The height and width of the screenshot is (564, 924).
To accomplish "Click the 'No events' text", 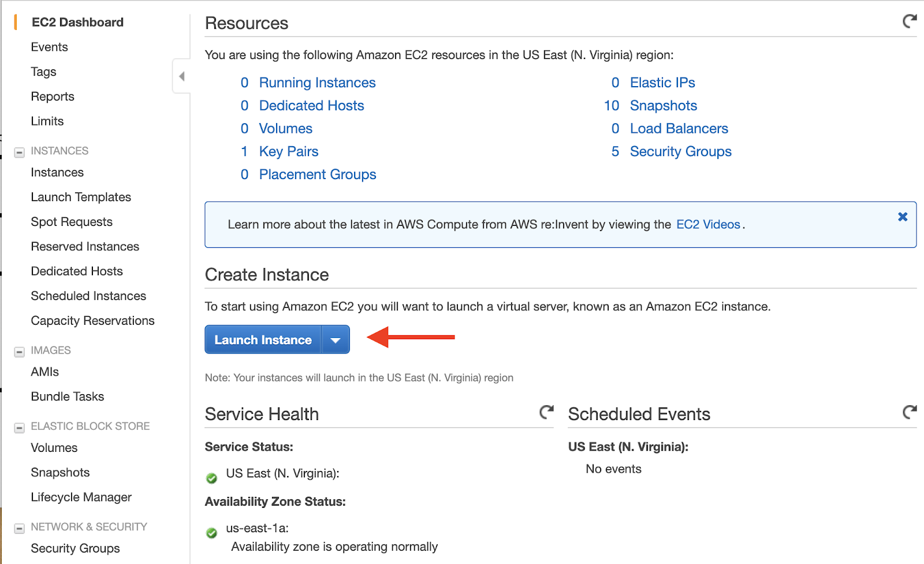I will click(613, 469).
